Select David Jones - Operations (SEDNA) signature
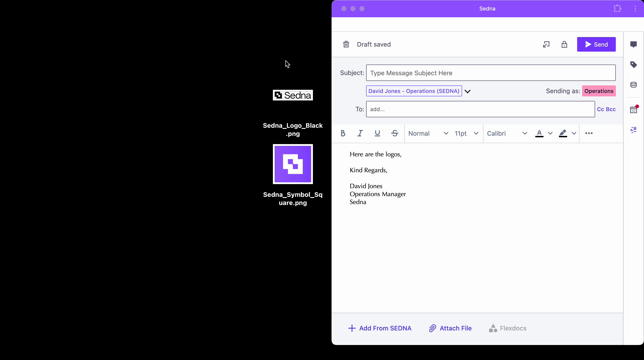The image size is (644, 360). 414,91
